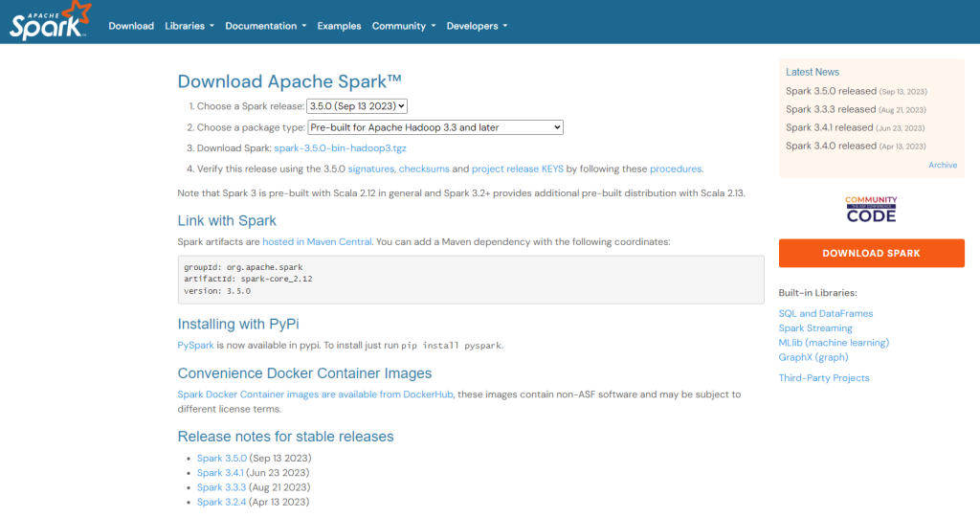Open the Download nav link
Image resolution: width=980 pixels, height=518 pixels.
coord(131,26)
